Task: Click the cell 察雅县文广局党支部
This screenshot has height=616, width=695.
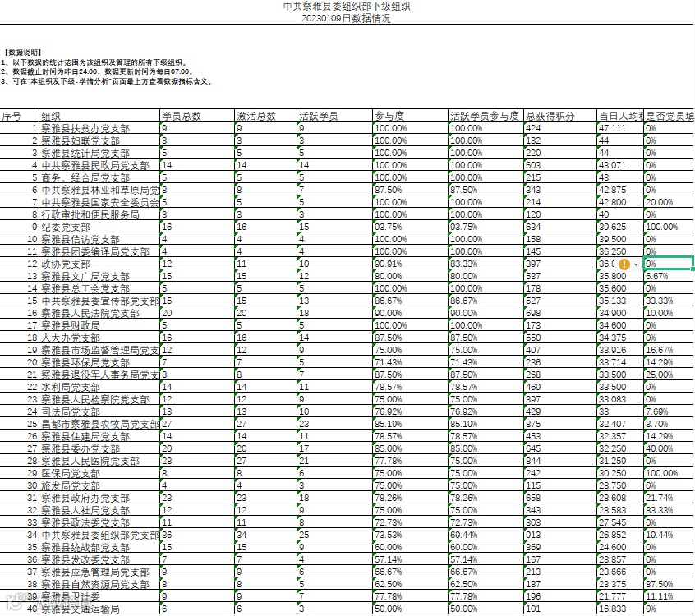Action: pyautogui.click(x=99, y=276)
